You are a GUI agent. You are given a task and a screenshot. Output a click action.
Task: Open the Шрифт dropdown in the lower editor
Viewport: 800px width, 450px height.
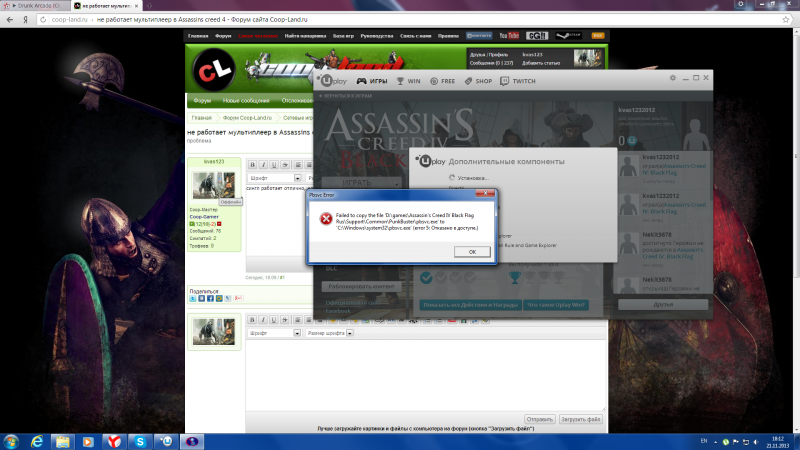coord(274,333)
